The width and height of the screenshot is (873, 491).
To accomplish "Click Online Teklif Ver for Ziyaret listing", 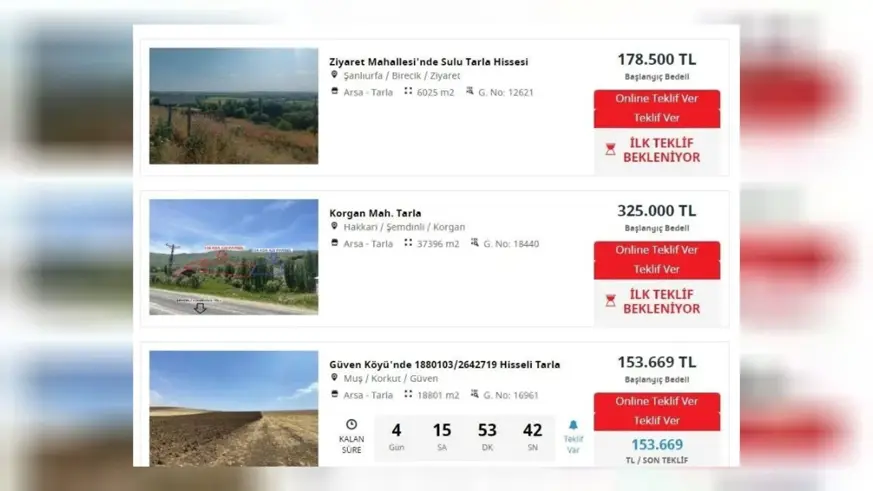I will click(x=656, y=99).
